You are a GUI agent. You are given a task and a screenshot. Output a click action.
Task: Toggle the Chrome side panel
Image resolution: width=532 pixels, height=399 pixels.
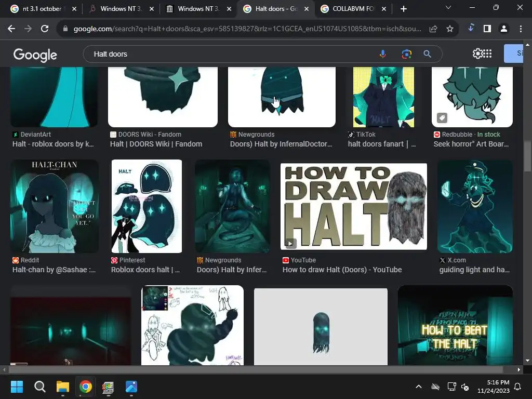pyautogui.click(x=487, y=29)
